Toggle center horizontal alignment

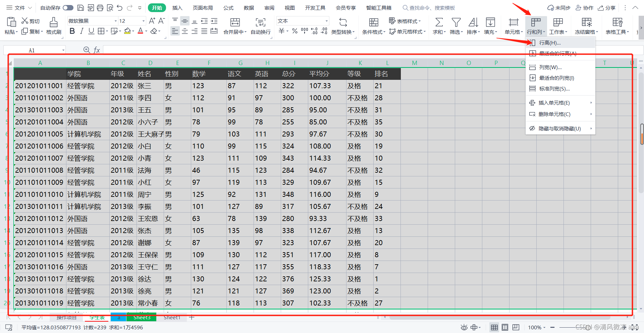[x=185, y=31]
